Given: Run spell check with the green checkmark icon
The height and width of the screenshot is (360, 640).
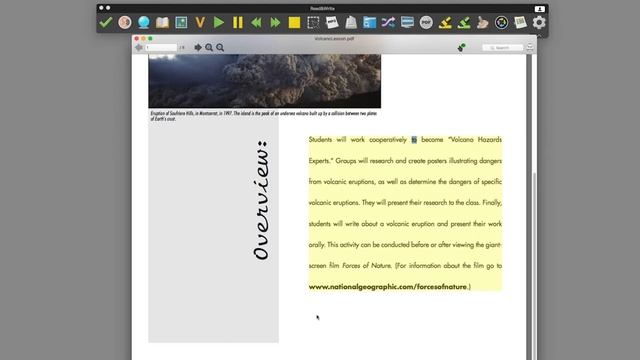Looking at the screenshot, I should pyautogui.click(x=106, y=22).
